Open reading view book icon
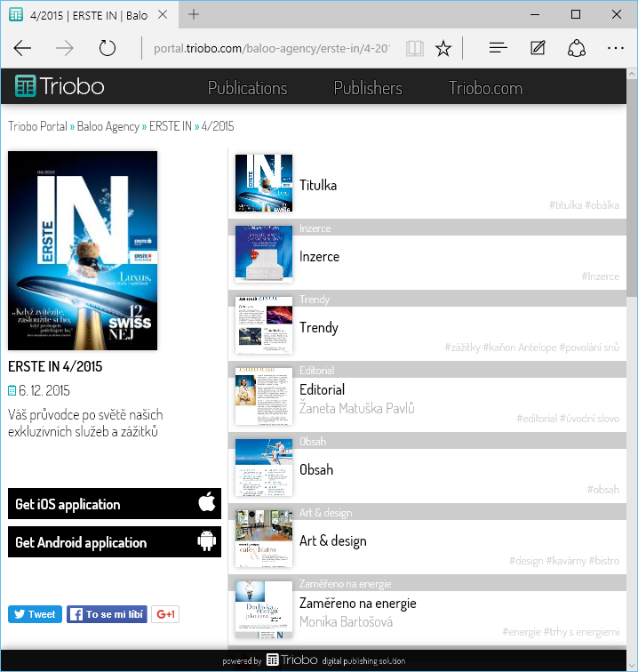This screenshot has width=638, height=672. coord(415,48)
